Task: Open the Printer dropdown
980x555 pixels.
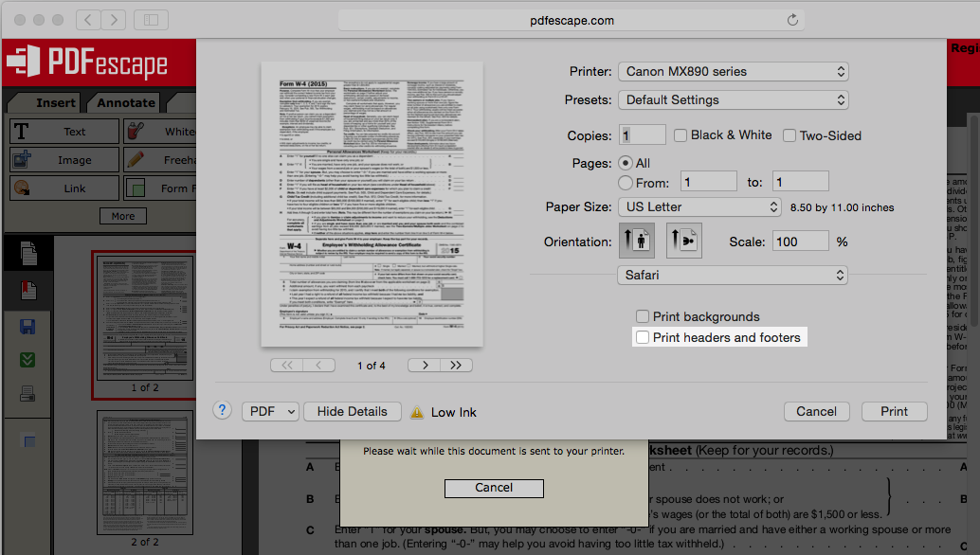Action: 734,71
